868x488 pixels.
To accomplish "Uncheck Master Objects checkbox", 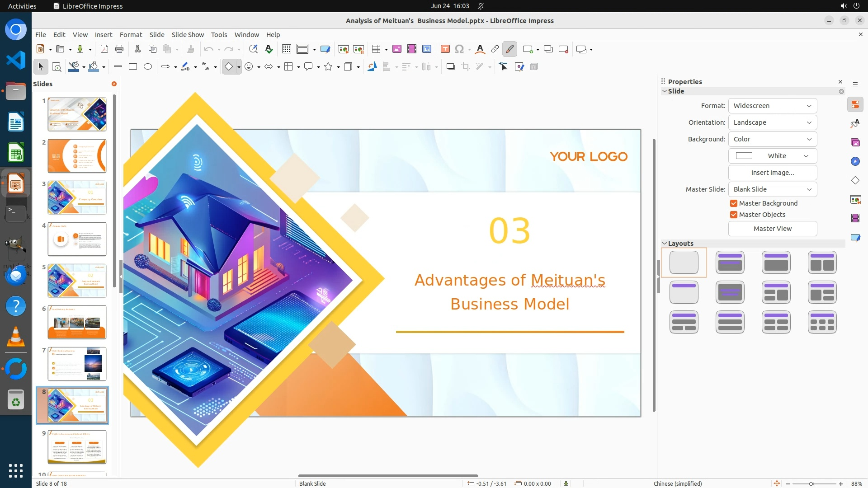I will point(734,215).
